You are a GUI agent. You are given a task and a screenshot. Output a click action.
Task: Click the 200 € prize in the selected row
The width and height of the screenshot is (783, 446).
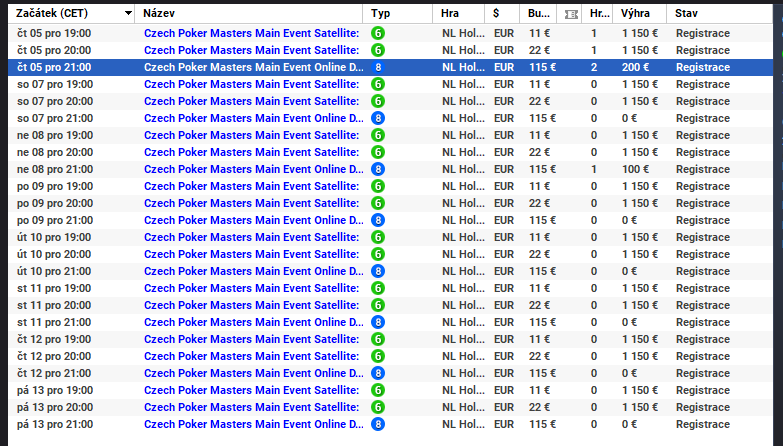coord(635,67)
